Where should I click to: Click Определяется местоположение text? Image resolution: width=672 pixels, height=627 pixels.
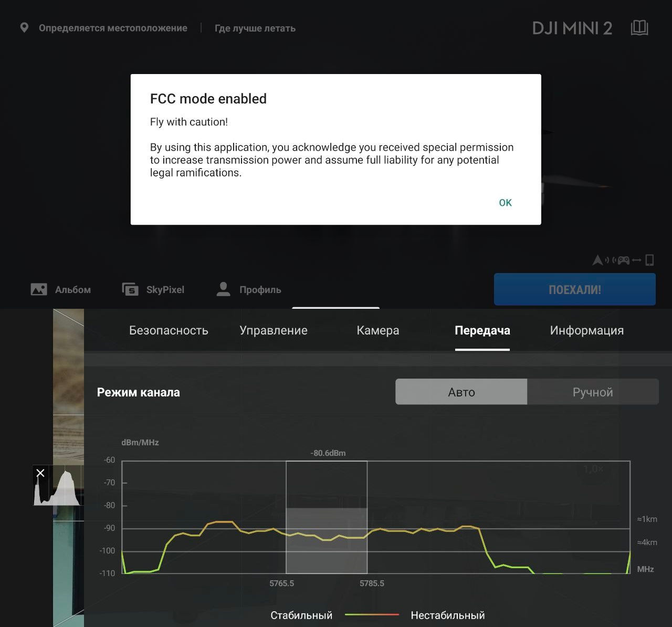[x=113, y=28]
